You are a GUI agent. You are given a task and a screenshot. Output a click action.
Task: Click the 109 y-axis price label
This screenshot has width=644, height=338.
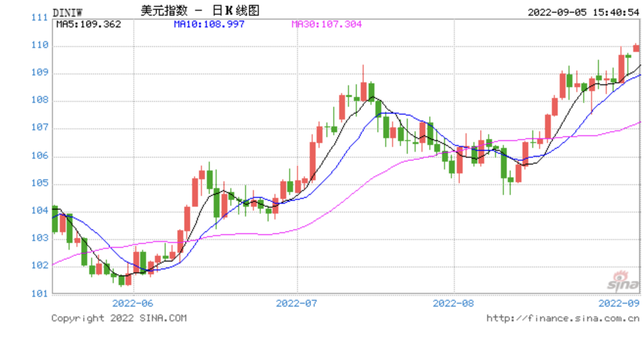pos(39,73)
